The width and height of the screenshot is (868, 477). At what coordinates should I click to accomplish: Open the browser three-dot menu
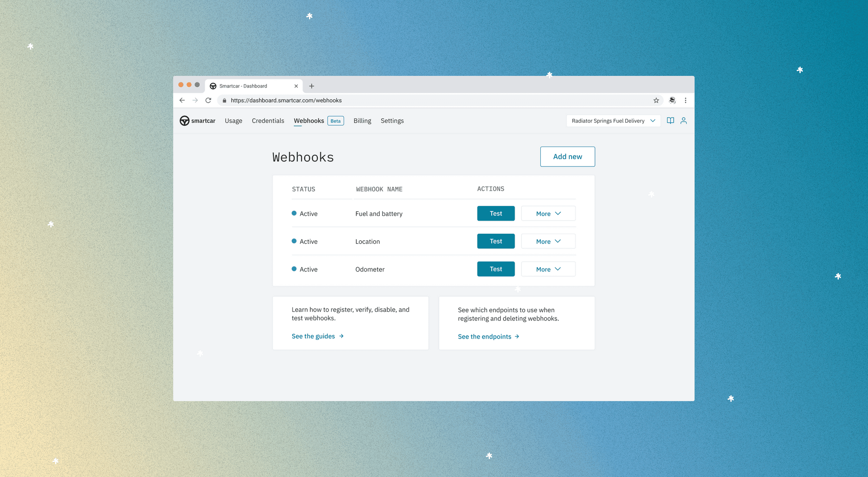click(x=686, y=100)
